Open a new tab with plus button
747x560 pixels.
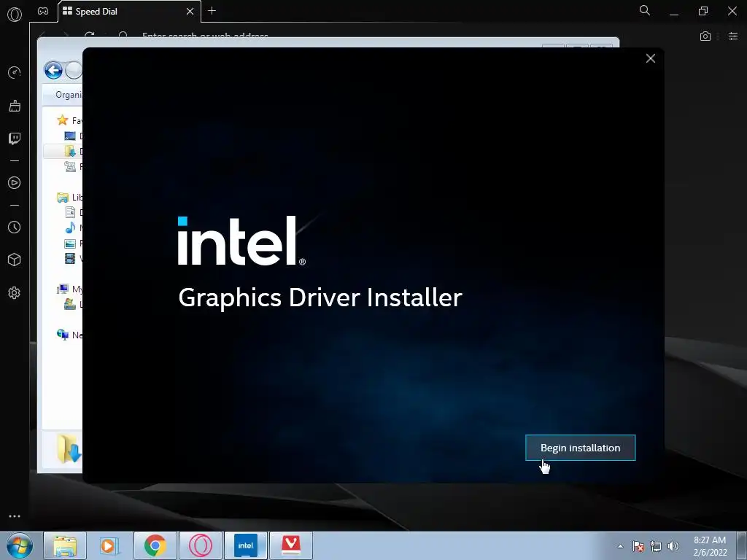(212, 10)
